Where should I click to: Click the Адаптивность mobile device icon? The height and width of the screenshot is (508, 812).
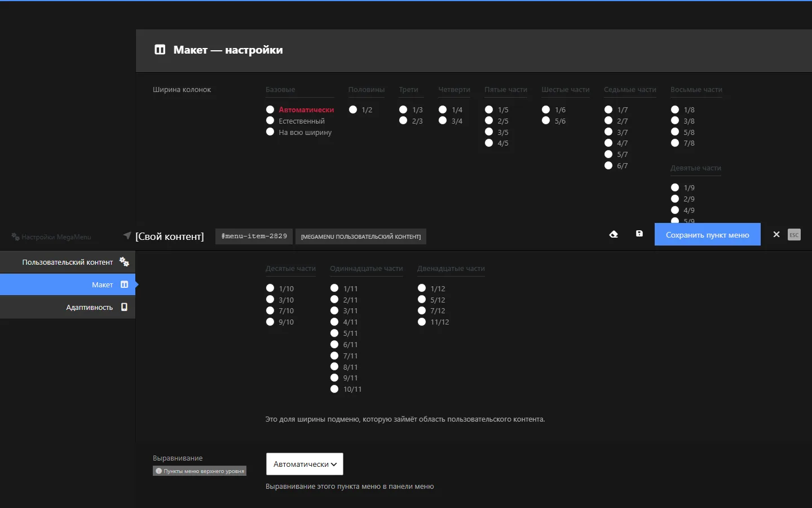(x=125, y=307)
